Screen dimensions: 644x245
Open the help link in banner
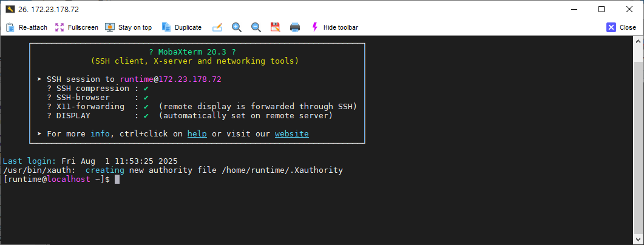197,133
